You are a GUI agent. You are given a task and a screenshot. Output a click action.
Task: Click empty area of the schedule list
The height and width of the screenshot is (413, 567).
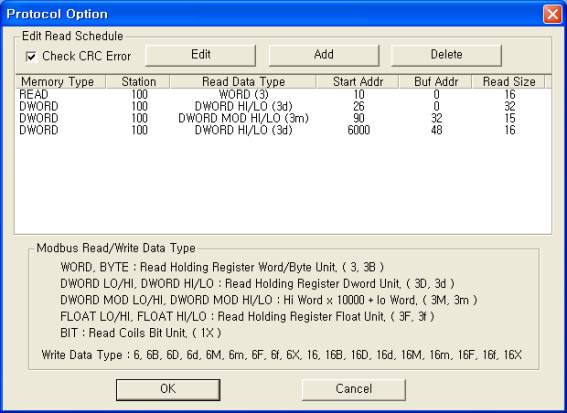282,184
